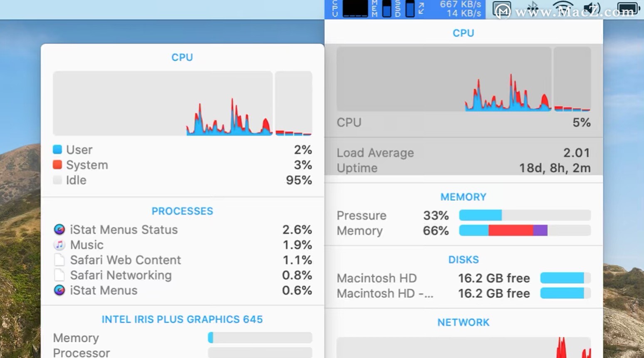Click the Safari Web Content document icon
Image resolution: width=644 pixels, height=358 pixels.
[x=59, y=260]
